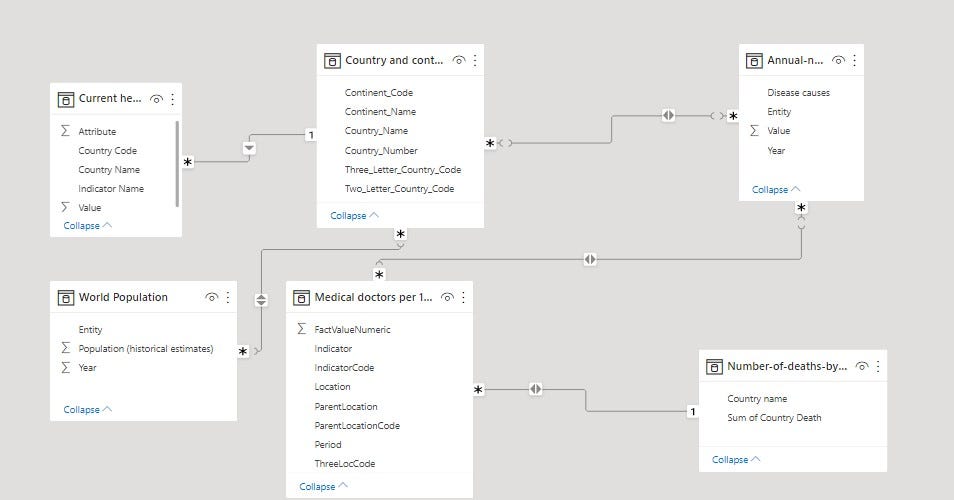Screen dimensions: 954x500
Task: Click the table icon of Medical doctors table
Action: pyautogui.click(x=301, y=297)
